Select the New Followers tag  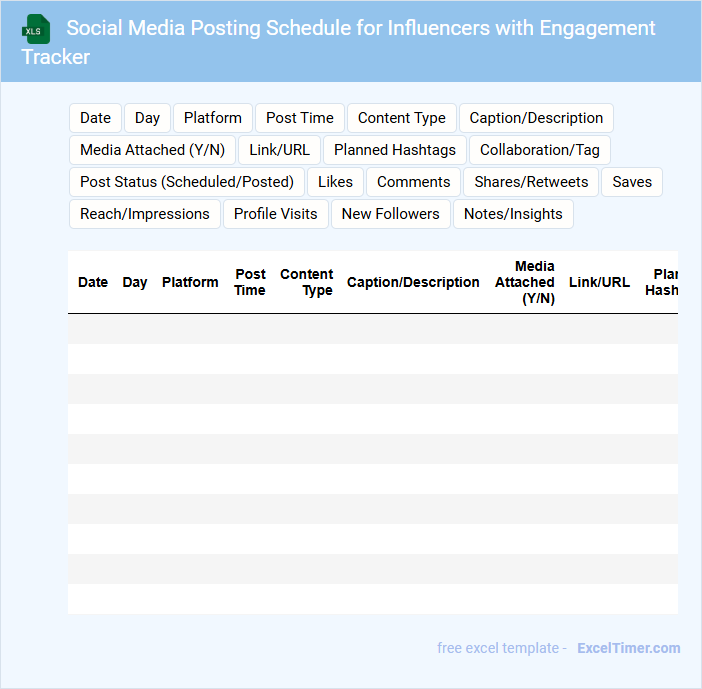[x=390, y=214]
